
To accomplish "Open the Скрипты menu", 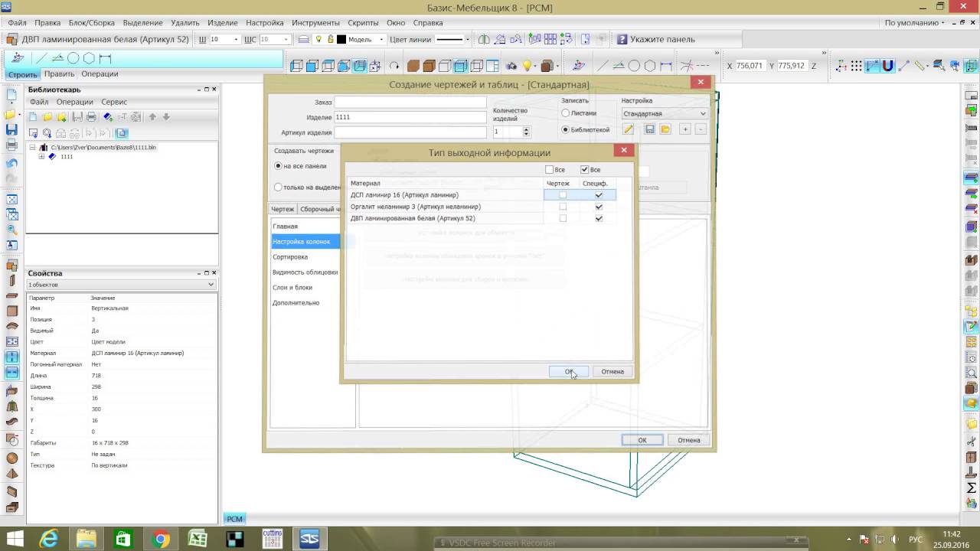I will click(363, 23).
